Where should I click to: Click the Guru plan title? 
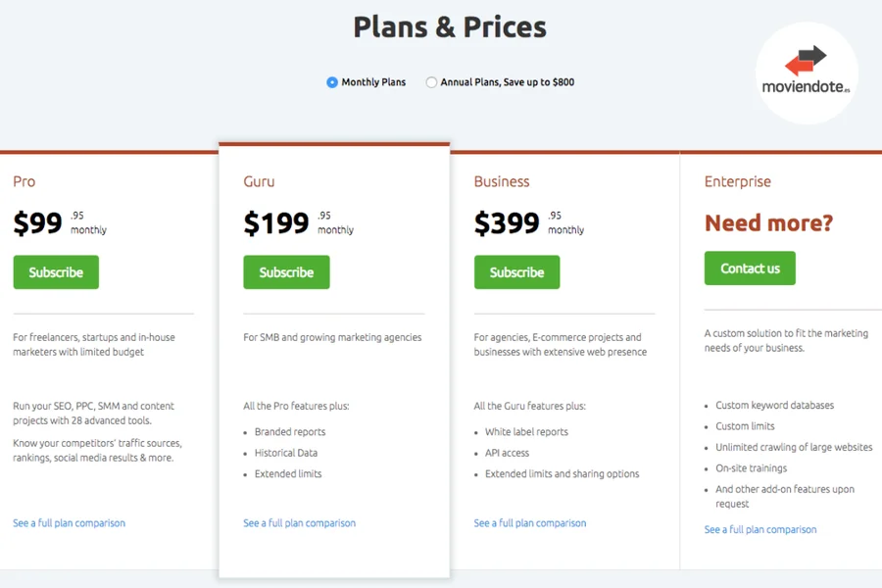pos(259,181)
